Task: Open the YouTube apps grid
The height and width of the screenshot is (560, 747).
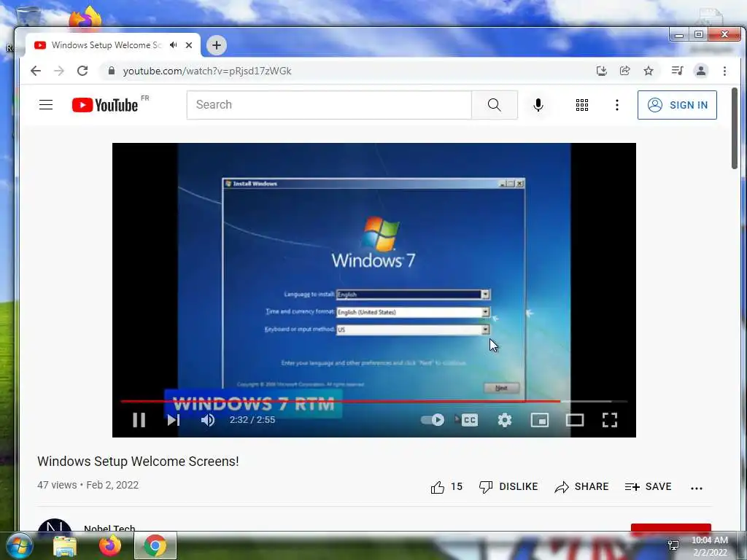Action: coord(582,105)
